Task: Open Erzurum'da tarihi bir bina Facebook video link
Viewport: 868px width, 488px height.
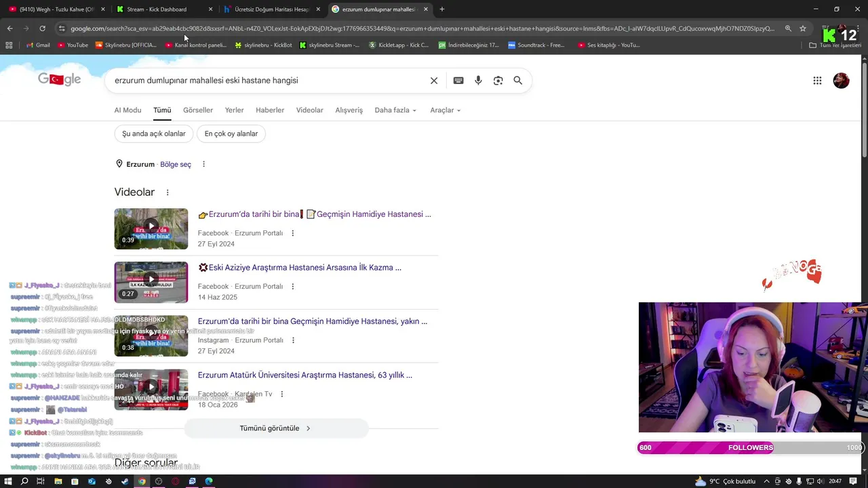Action: pyautogui.click(x=315, y=214)
